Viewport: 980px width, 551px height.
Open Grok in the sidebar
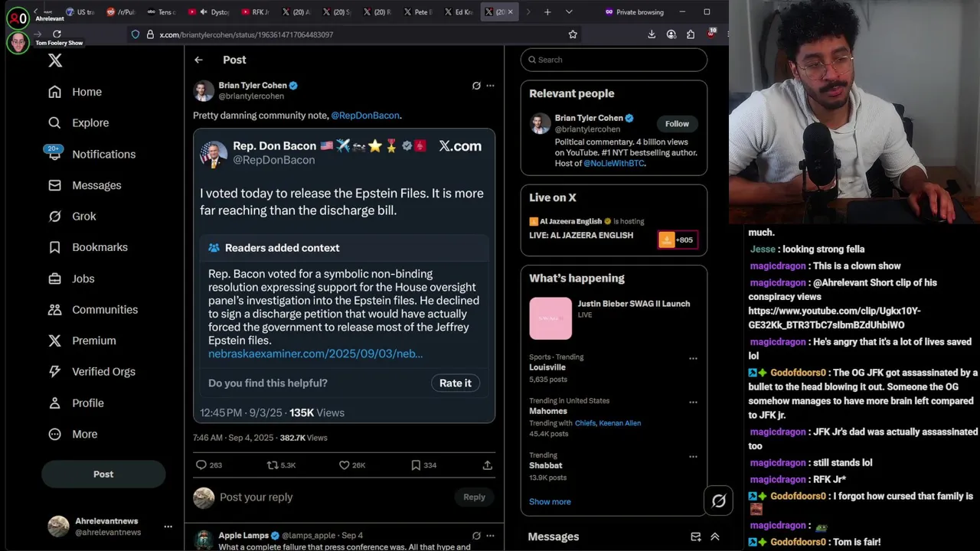click(72, 217)
